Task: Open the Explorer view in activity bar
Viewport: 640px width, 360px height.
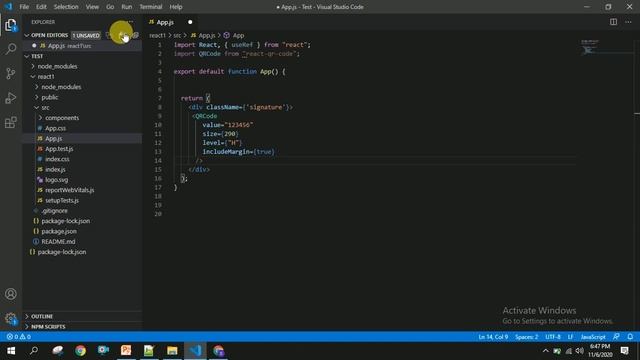Action: point(11,25)
